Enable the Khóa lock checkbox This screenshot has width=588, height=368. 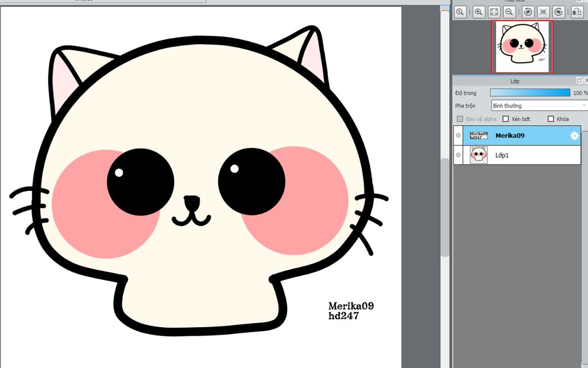coord(551,119)
